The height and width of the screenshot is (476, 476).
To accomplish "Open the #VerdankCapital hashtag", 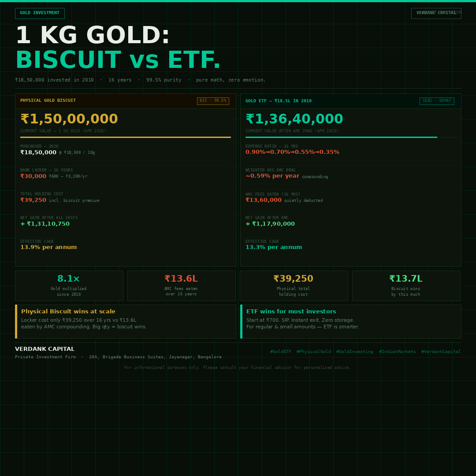I will (x=441, y=352).
